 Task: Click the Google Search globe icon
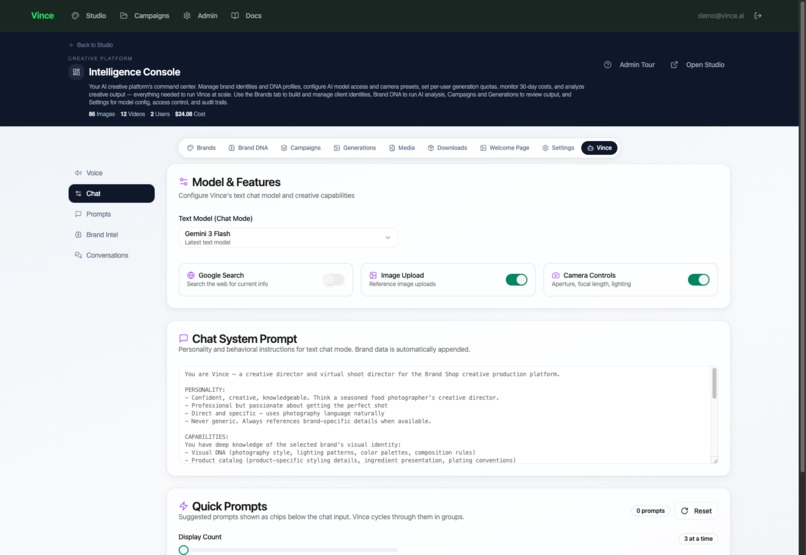click(x=191, y=275)
